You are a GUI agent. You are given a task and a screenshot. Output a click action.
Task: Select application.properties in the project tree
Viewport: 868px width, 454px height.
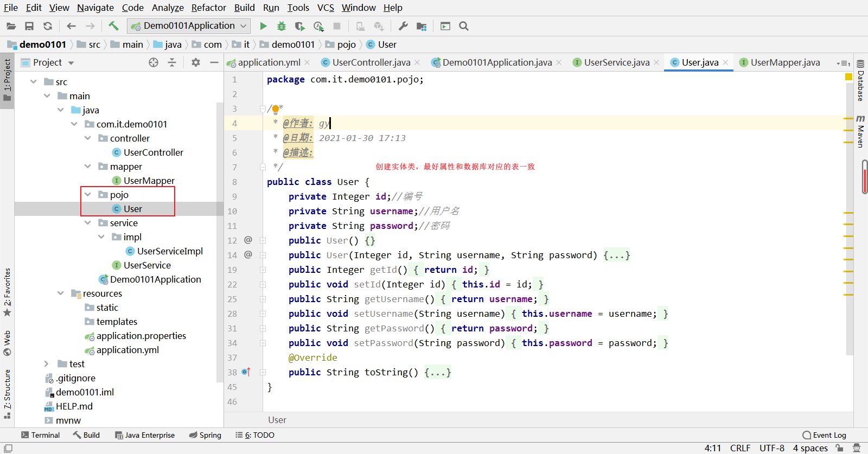[x=141, y=336]
